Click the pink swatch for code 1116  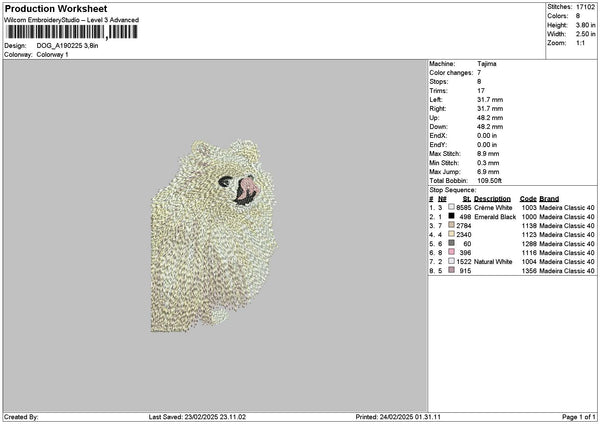tap(451, 253)
